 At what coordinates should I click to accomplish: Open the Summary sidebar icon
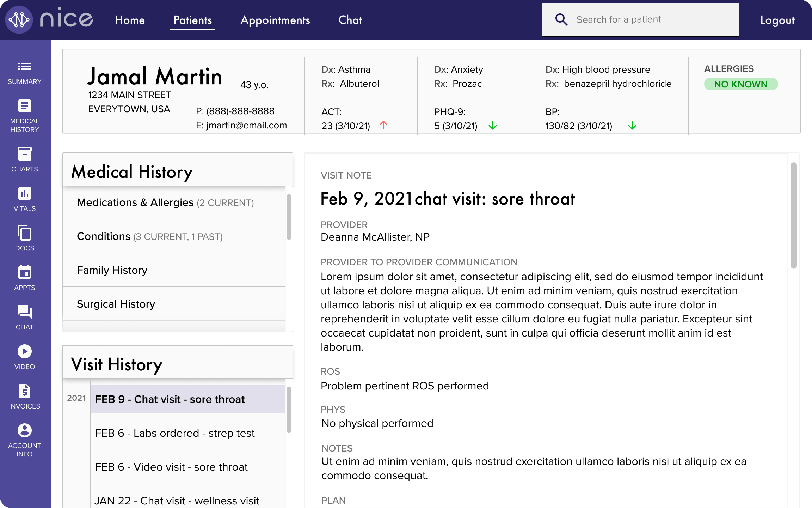(24, 67)
